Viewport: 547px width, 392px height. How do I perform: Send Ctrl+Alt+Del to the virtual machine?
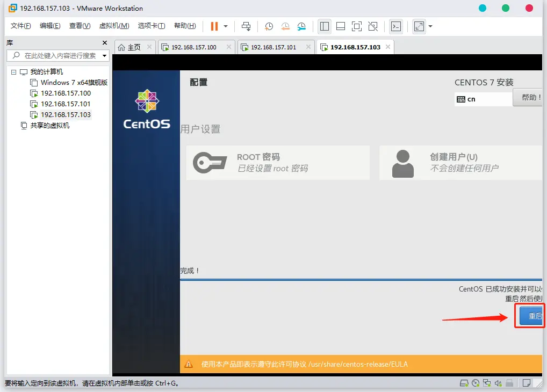[246, 26]
